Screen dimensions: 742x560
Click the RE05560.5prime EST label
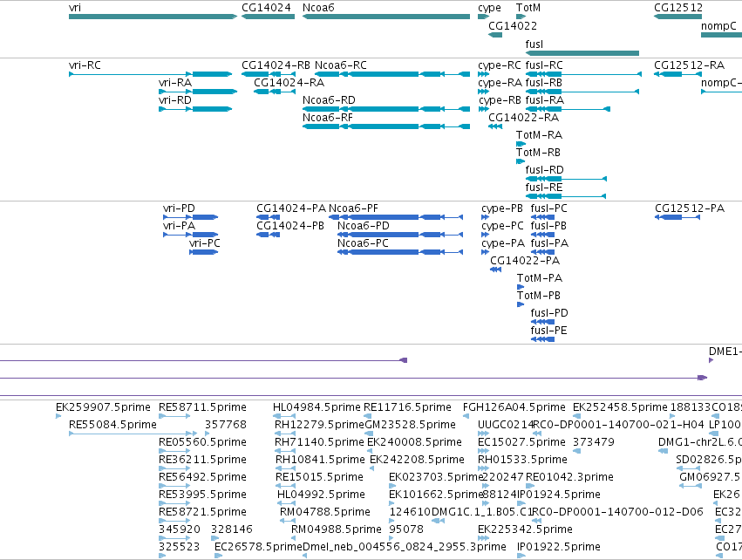[202, 442]
